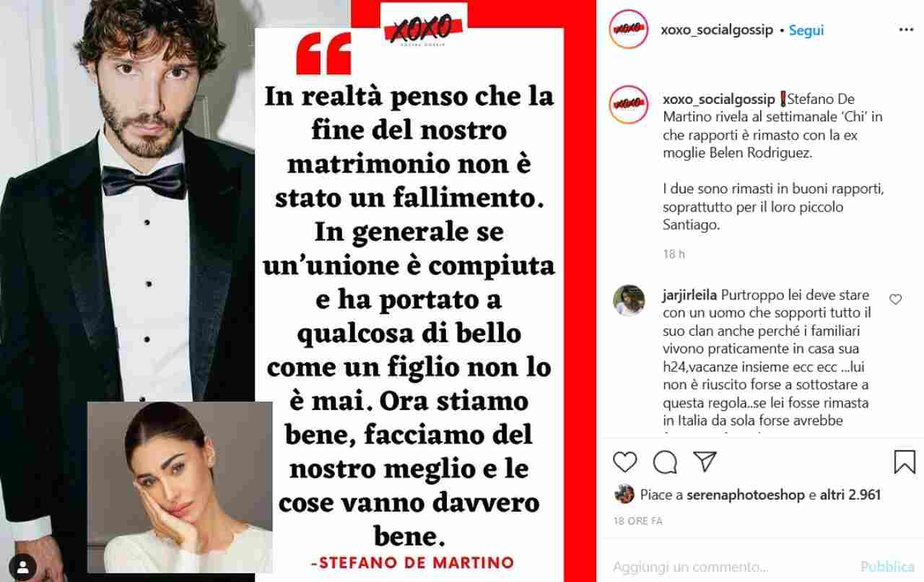924x582 pixels.
Task: Open xoxo_socialgossip avatar in the post header
Action: pyautogui.click(x=628, y=30)
